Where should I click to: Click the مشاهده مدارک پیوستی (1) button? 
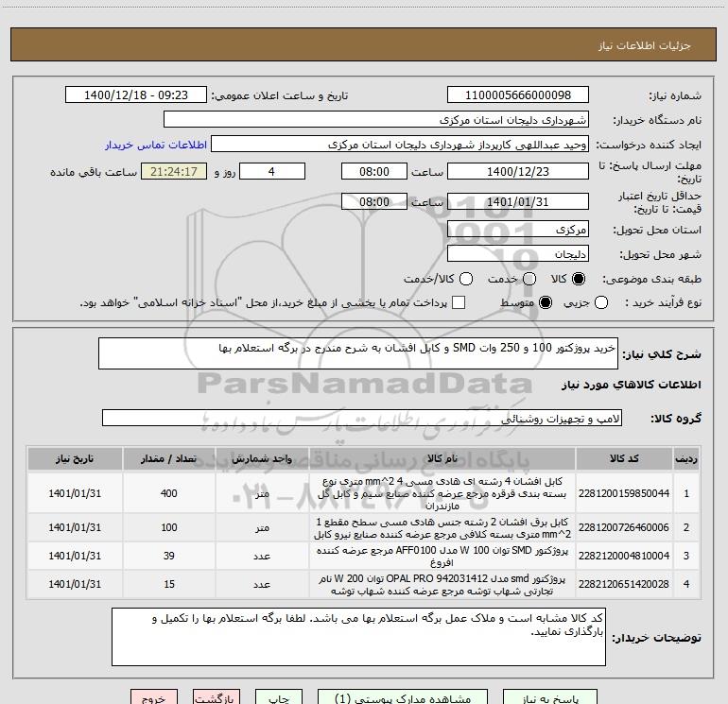[x=403, y=697]
